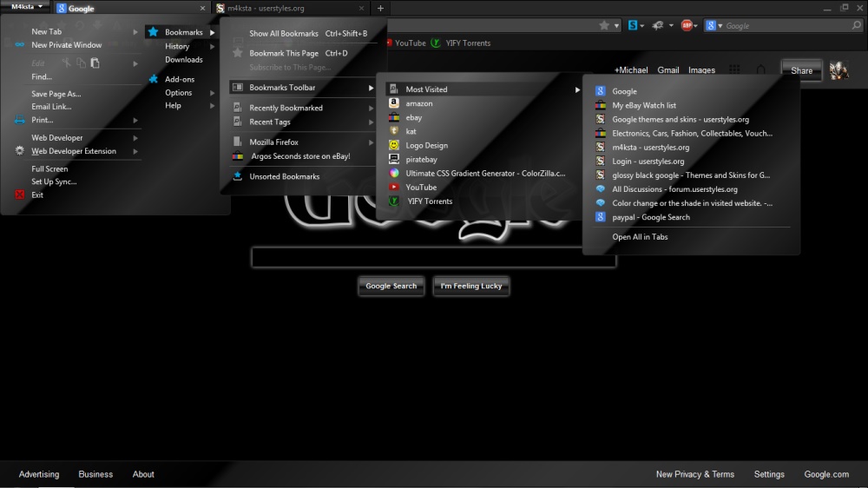Click the YouTube bookmark in bookmarks bar
Image resolution: width=868 pixels, height=488 pixels.
(x=406, y=43)
